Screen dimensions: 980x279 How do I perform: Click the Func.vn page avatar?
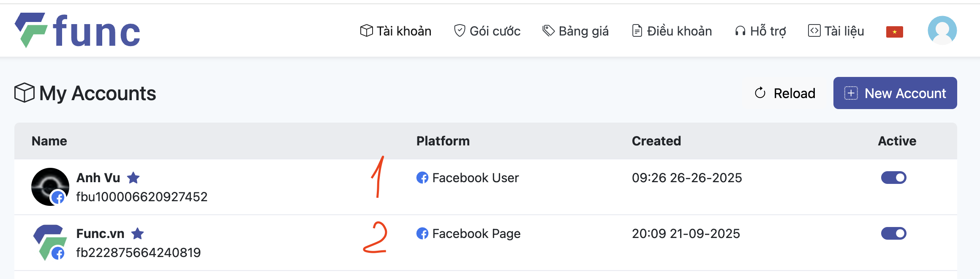click(50, 242)
